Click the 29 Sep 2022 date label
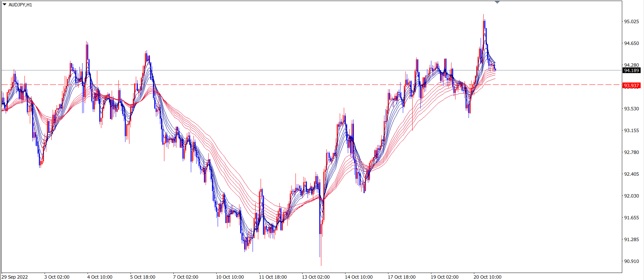The width and height of the screenshot is (644, 280). 15,277
